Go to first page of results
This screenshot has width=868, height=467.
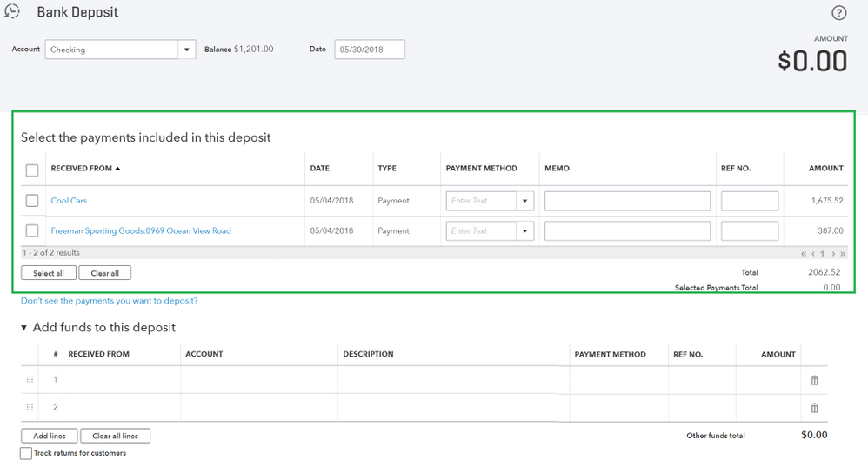(x=804, y=254)
